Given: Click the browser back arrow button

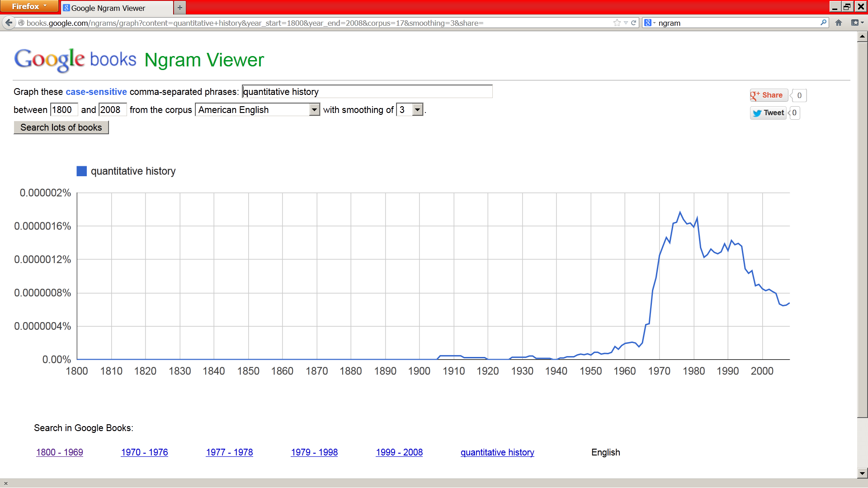Looking at the screenshot, I should (9, 23).
